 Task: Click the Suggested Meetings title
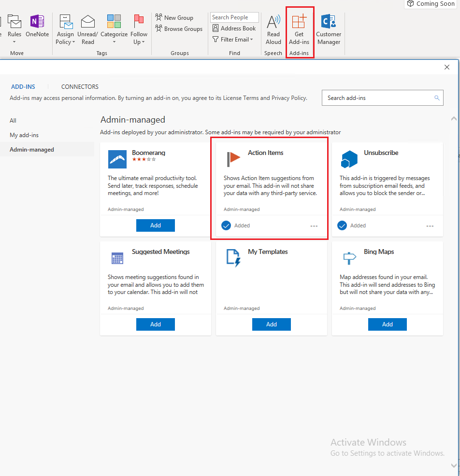click(161, 252)
